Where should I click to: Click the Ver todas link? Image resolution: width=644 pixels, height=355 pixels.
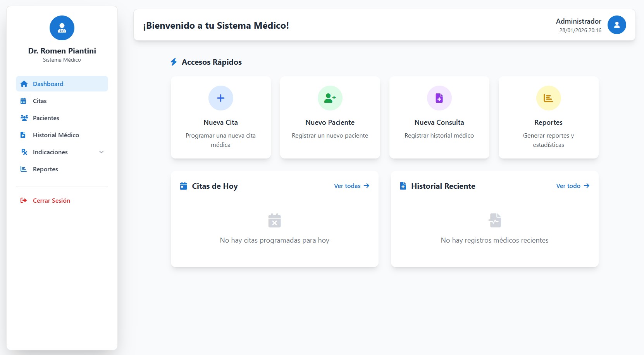pos(352,186)
